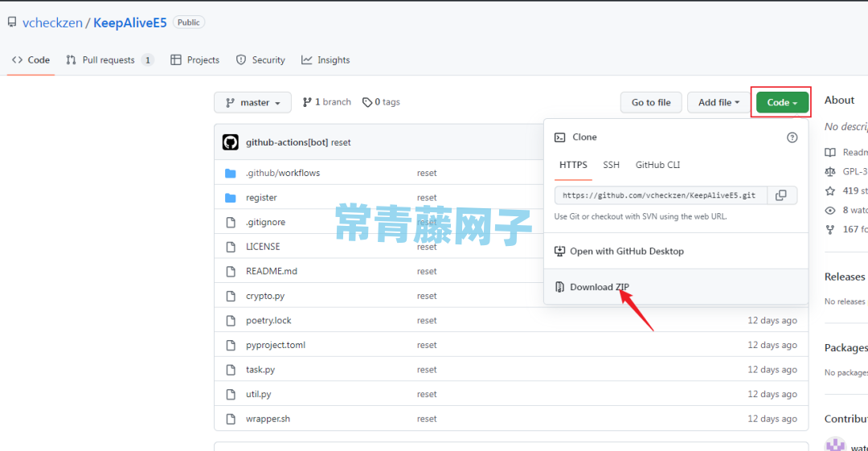Click the file icon beside LICENSE
The width and height of the screenshot is (868, 451).
point(231,247)
